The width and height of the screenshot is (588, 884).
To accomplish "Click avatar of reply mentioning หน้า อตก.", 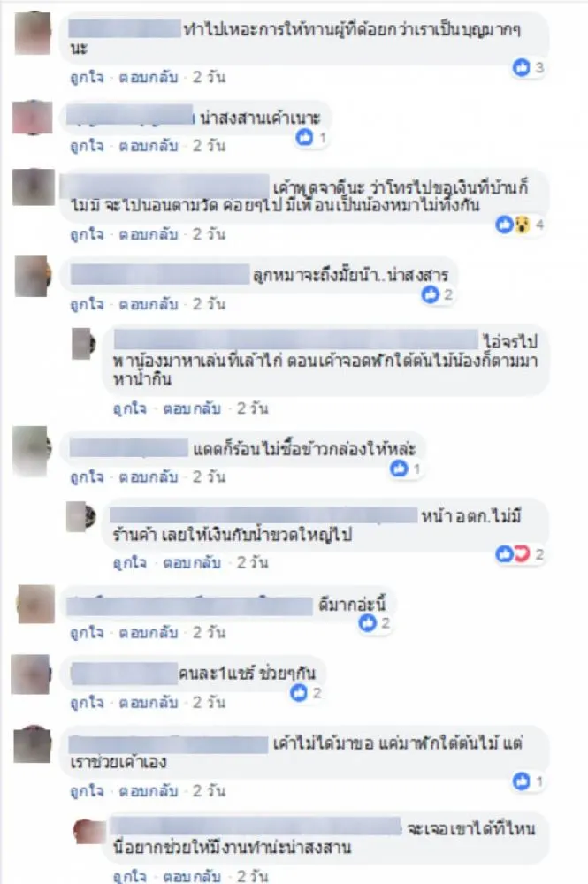I will pos(80,517).
